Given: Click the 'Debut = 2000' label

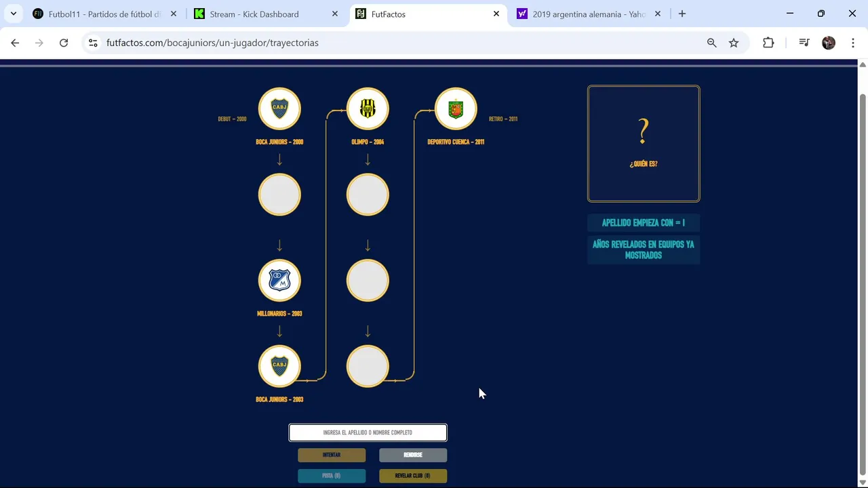Looking at the screenshot, I should click(232, 119).
